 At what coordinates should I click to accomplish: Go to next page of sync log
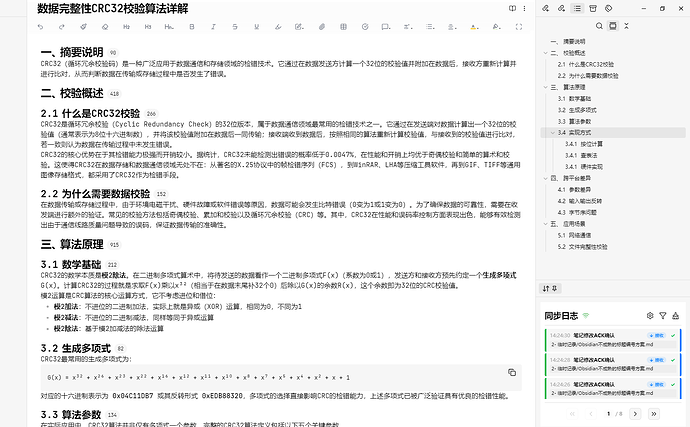pyautogui.click(x=635, y=414)
